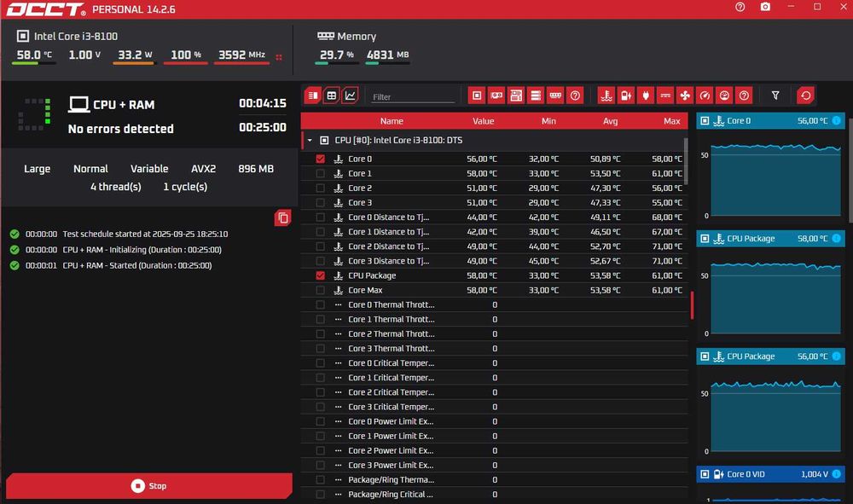Viewport: 853px width, 504px height.
Task: Toggle the power plug readings filter icon
Action: 646,96
